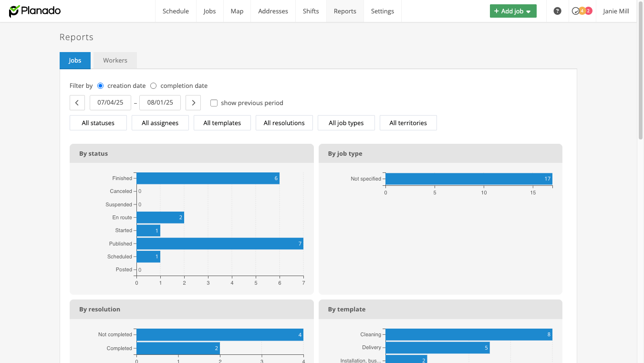Open the Add job dropdown button

(513, 11)
